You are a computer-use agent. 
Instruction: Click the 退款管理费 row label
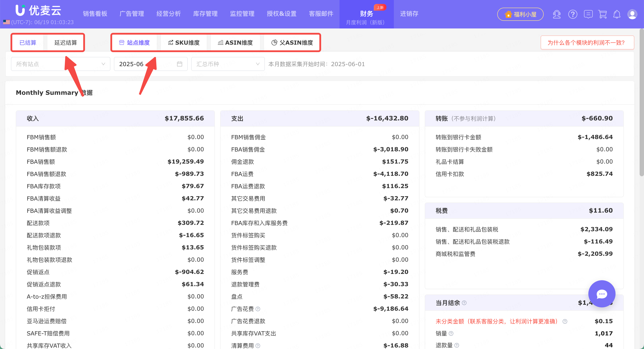tap(245, 285)
